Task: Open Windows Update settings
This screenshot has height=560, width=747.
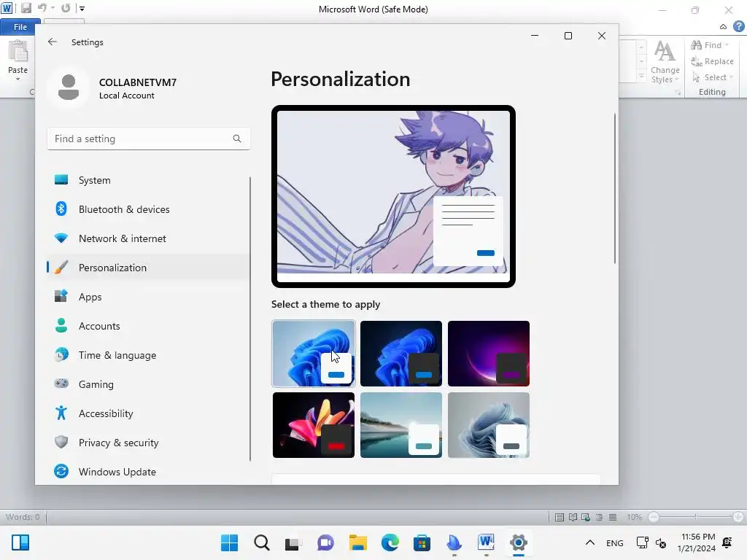Action: pos(148,472)
